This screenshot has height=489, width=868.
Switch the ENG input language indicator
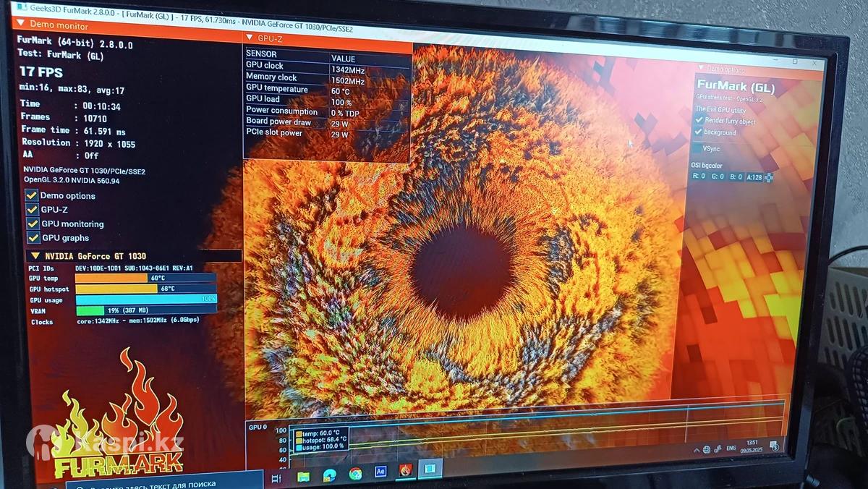pyautogui.click(x=731, y=448)
